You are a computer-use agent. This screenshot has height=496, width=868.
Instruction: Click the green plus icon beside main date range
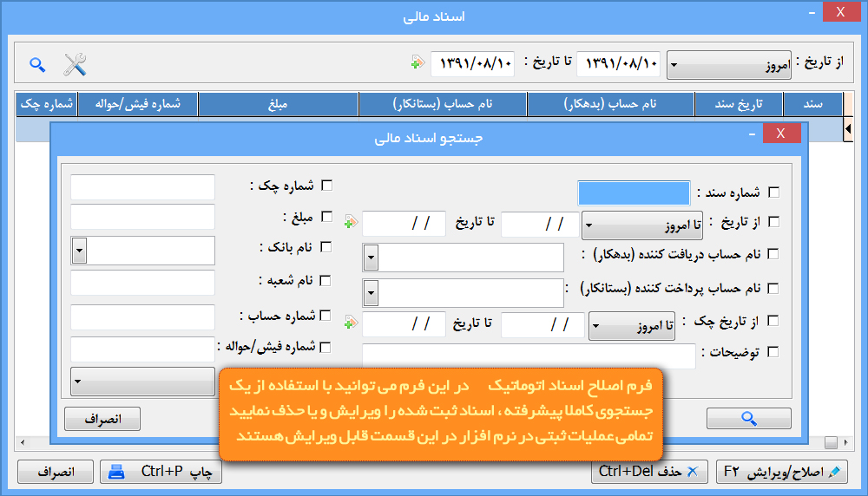pyautogui.click(x=418, y=62)
